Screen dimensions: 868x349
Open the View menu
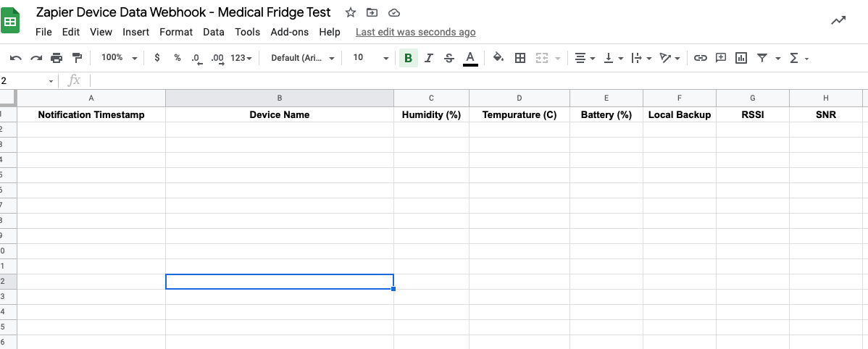[101, 32]
